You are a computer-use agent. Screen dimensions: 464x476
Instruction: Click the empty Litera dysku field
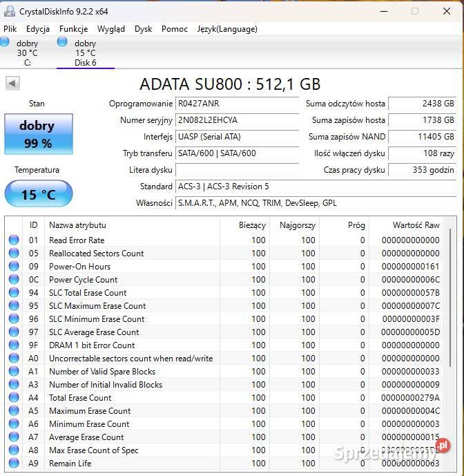(x=238, y=170)
